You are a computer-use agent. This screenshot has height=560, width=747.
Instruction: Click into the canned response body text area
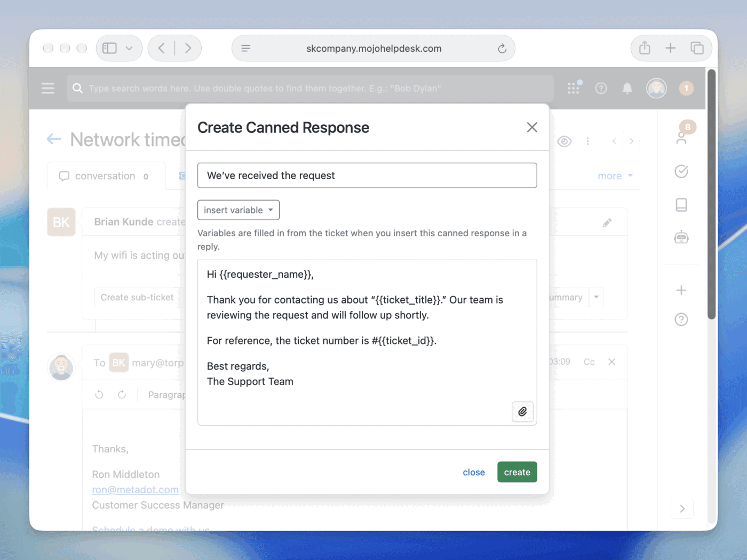pos(367,342)
